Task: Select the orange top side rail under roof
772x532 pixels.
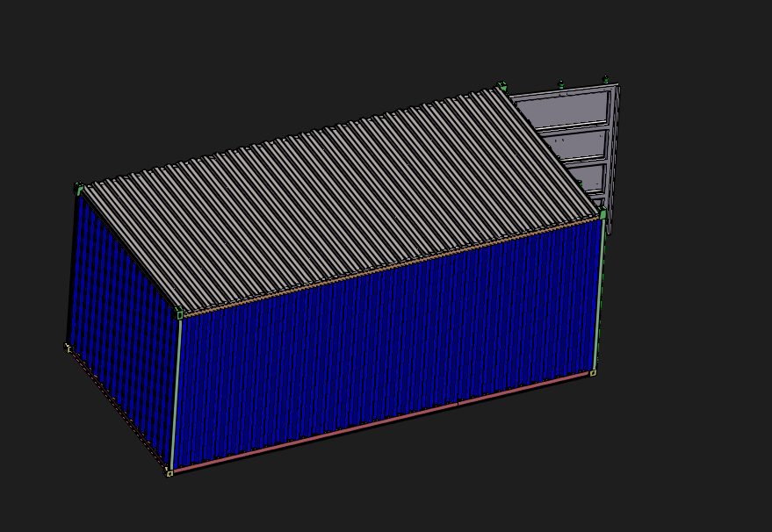Action: tap(392, 266)
